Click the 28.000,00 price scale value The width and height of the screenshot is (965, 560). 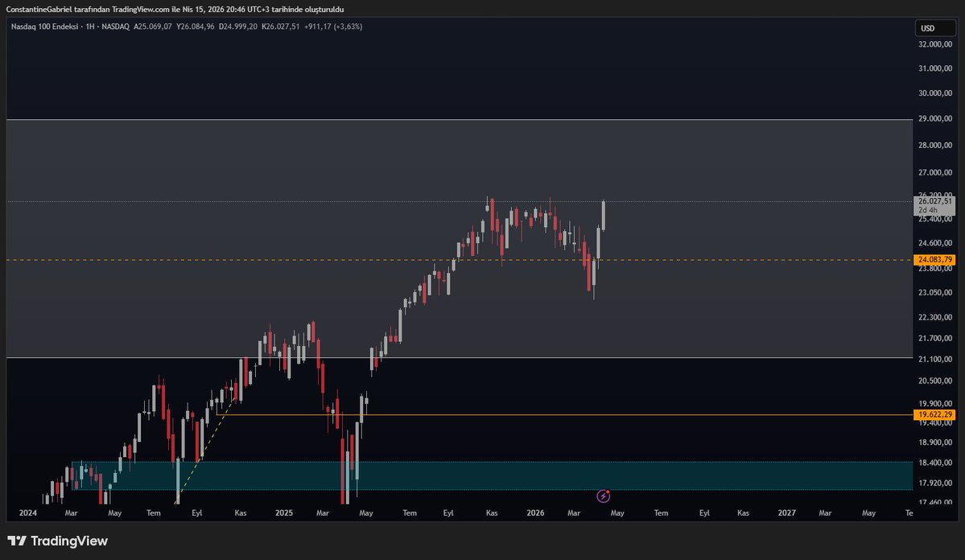pos(935,146)
